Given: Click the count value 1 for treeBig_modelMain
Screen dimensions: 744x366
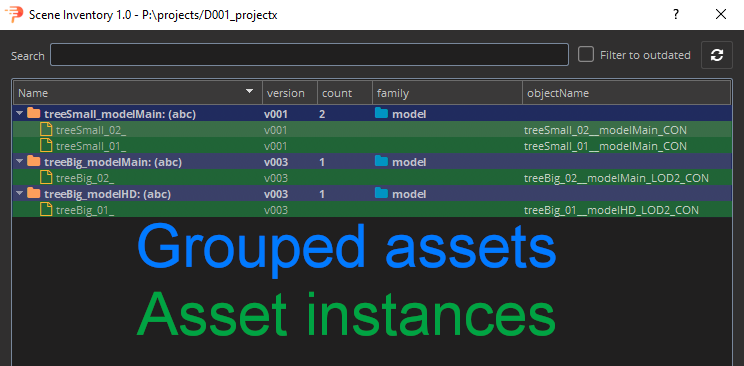Looking at the screenshot, I should pos(322,162).
